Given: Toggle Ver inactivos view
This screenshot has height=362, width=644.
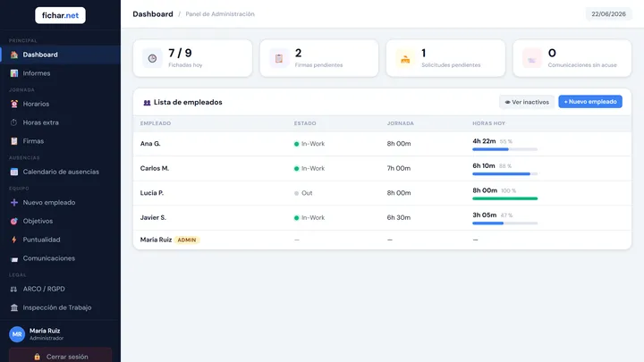Looking at the screenshot, I should [527, 102].
